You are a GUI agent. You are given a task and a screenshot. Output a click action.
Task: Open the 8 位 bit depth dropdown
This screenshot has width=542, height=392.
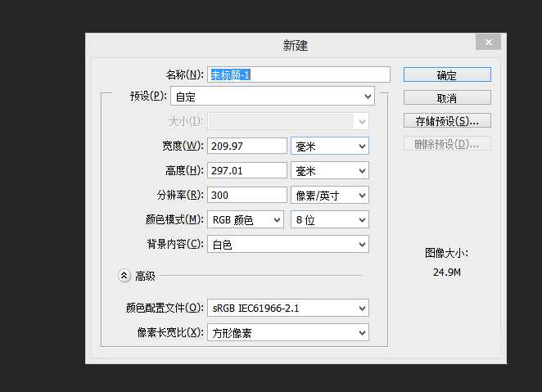click(x=330, y=219)
